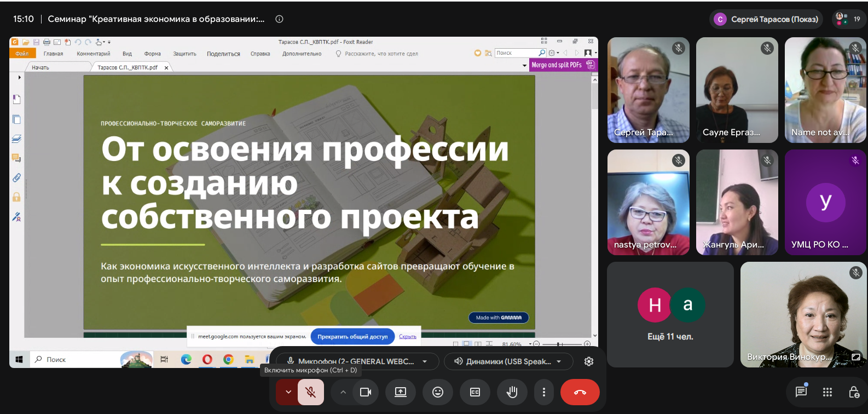Screen dimensions: 868x414
Task: Select microphone device dropdown GENERAL WEBC
Action: click(x=357, y=361)
